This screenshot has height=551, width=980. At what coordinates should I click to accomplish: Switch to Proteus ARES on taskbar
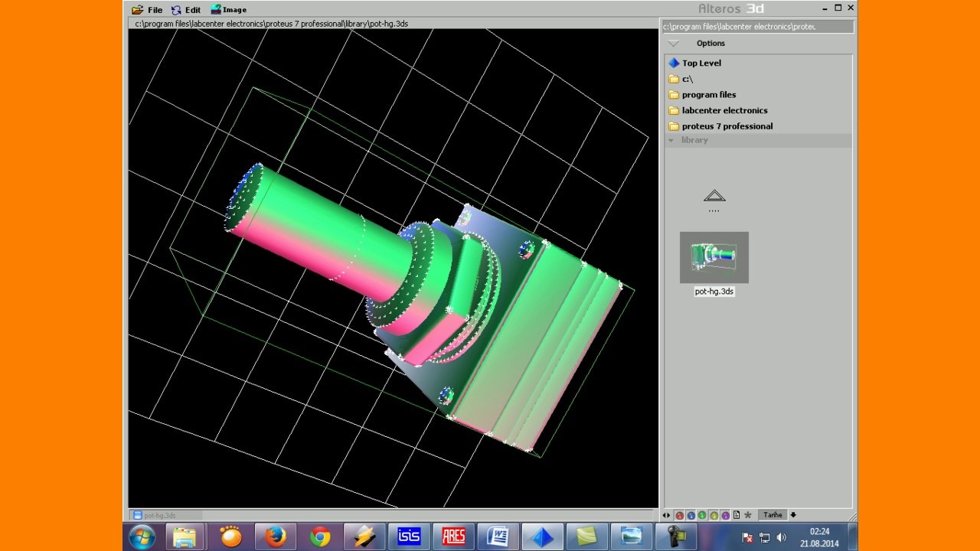pyautogui.click(x=453, y=537)
